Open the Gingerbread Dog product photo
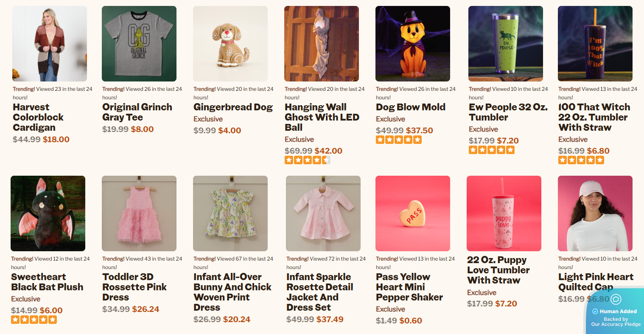Screen dimensions: 644x334 point(230,44)
